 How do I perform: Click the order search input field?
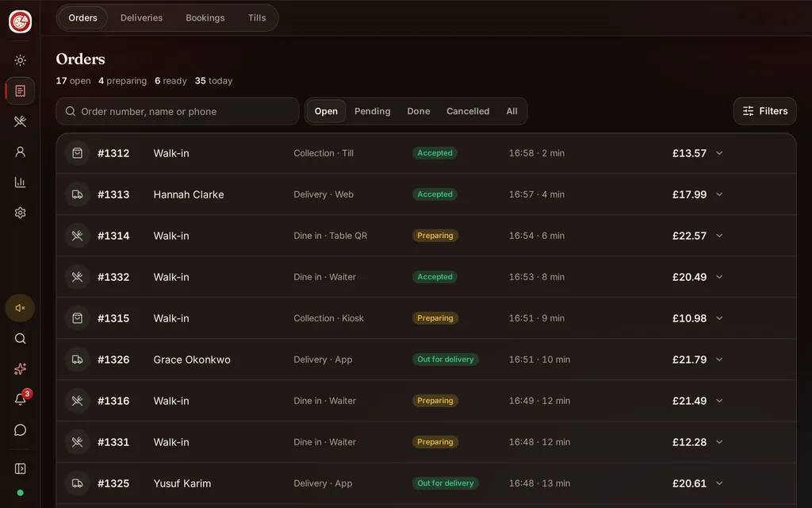pos(178,111)
